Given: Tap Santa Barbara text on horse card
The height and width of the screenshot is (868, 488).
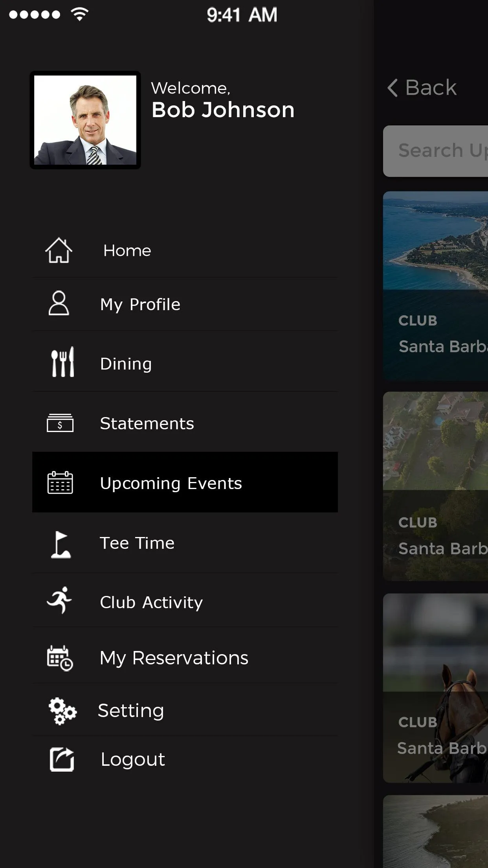Looking at the screenshot, I should [x=442, y=748].
